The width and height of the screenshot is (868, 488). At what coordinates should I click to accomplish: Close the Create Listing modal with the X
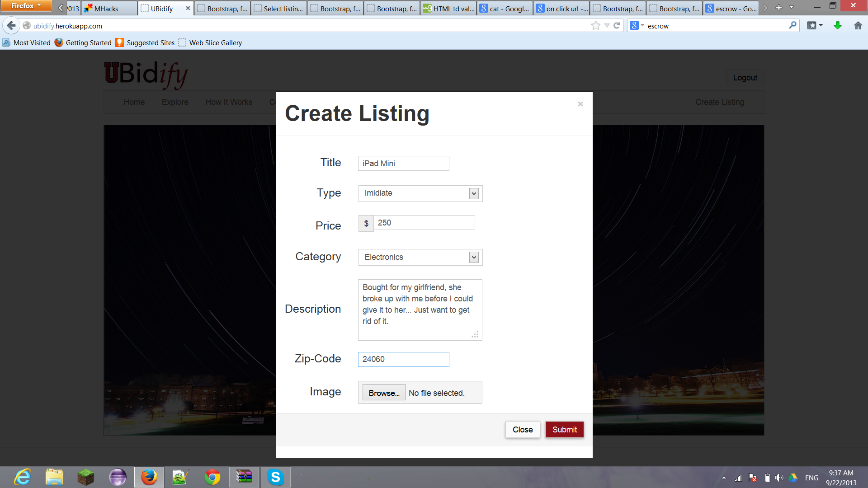click(580, 104)
